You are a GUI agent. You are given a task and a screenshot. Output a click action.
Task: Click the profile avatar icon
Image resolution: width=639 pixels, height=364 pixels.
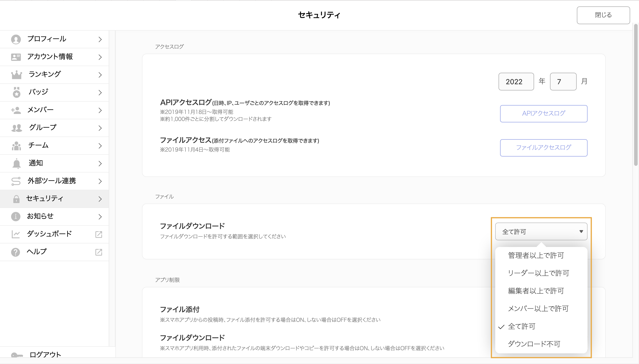point(16,39)
